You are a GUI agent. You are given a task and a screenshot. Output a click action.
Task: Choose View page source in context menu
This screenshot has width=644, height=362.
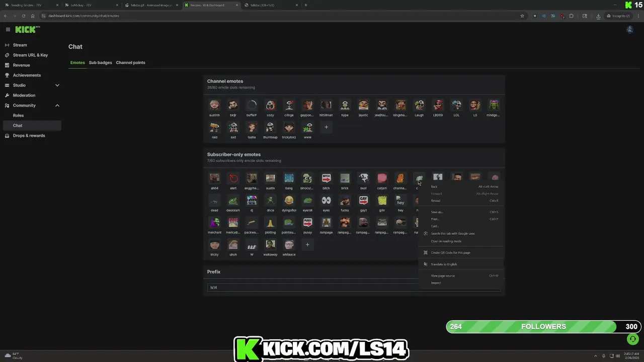tap(461, 276)
